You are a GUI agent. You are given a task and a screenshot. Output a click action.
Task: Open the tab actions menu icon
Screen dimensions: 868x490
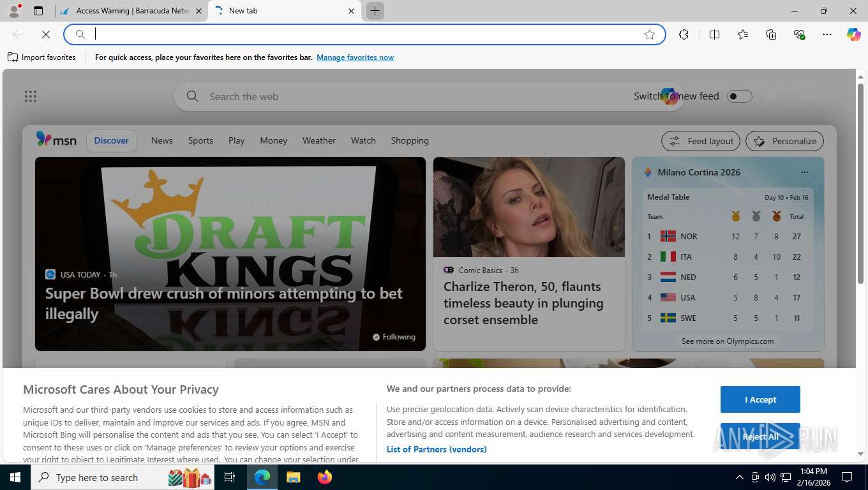click(x=38, y=11)
